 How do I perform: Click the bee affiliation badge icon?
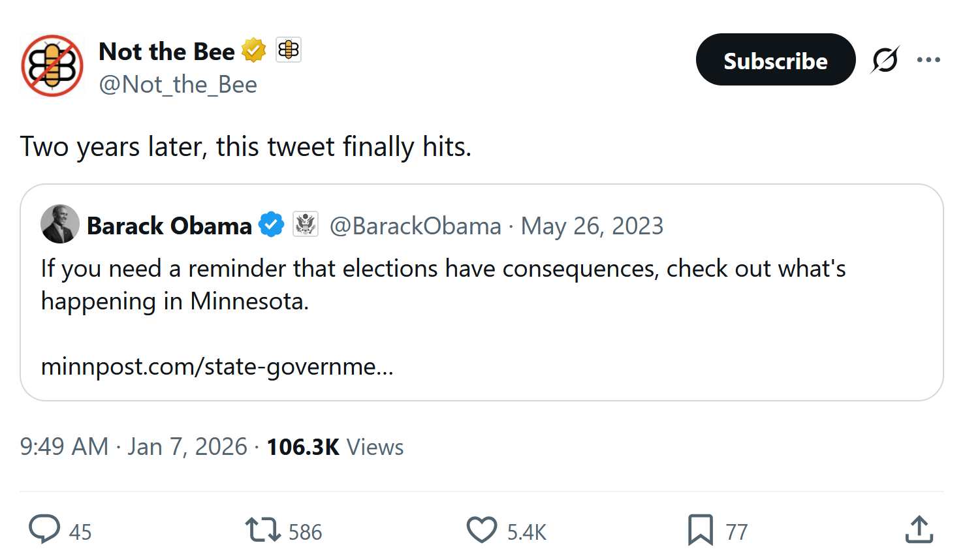289,50
